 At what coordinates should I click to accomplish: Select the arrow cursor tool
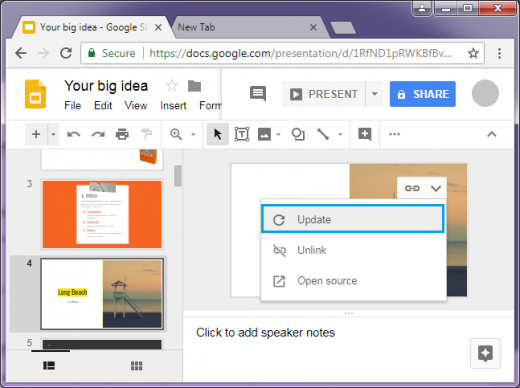(x=218, y=134)
